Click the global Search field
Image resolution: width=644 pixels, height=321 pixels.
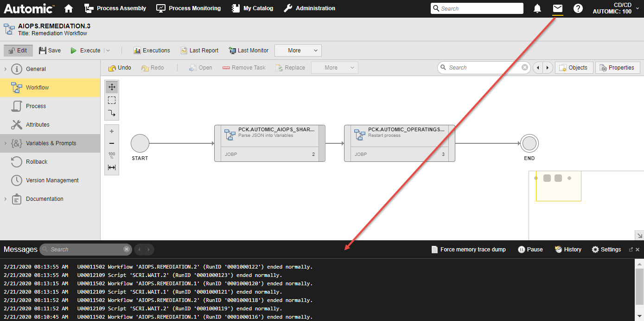point(477,8)
